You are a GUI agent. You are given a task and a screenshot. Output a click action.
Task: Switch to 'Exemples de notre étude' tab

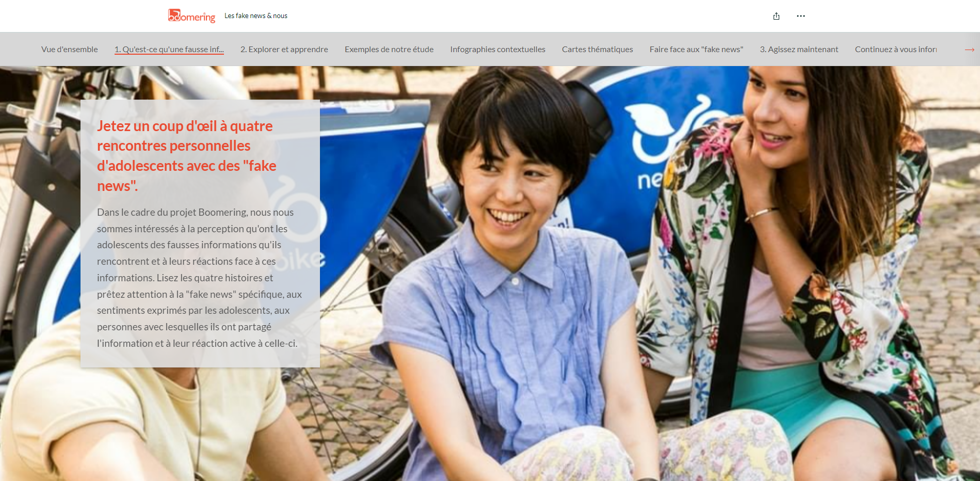pyautogui.click(x=389, y=50)
